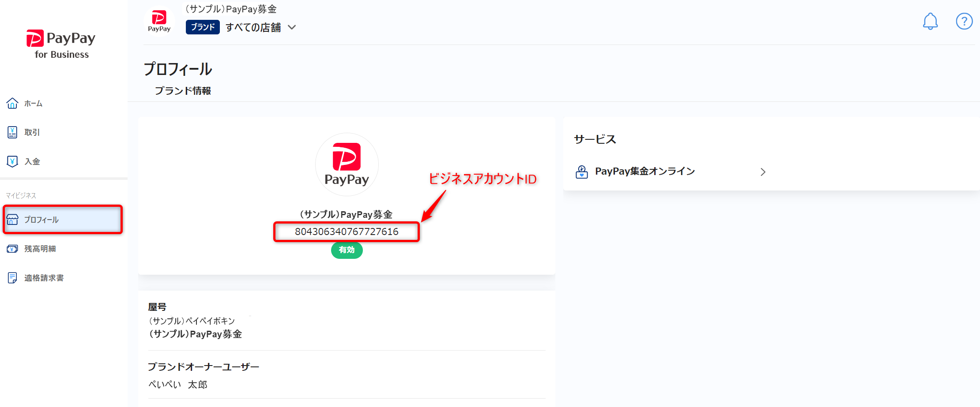This screenshot has width=980, height=407.
Task: Click the 取引 transactions receipt icon
Action: [12, 132]
